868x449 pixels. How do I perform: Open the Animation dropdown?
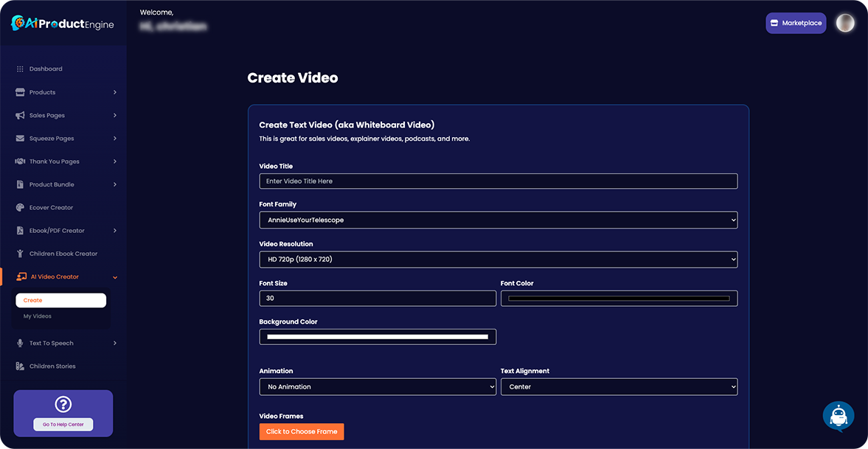[377, 386]
